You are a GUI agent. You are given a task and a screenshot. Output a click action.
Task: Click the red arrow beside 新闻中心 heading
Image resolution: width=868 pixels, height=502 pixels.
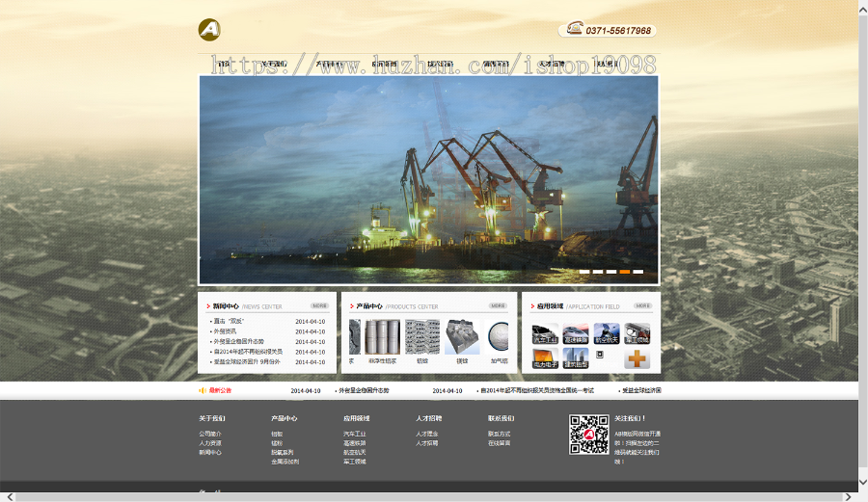coord(208,306)
